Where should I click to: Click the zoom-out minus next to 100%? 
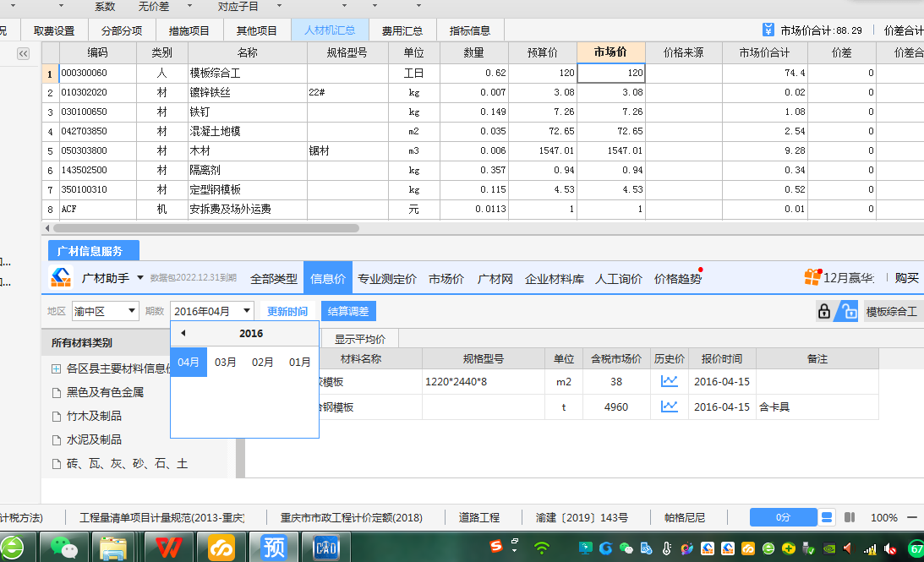(x=912, y=517)
